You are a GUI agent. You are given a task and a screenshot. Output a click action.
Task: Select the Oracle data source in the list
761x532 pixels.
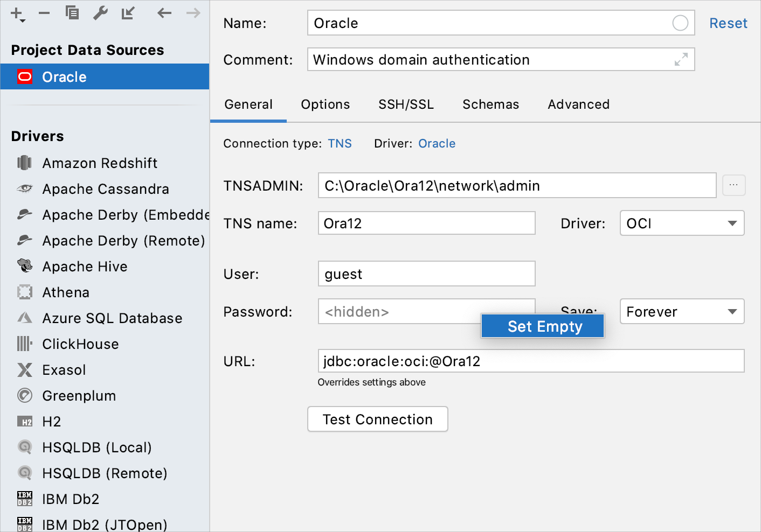[105, 76]
